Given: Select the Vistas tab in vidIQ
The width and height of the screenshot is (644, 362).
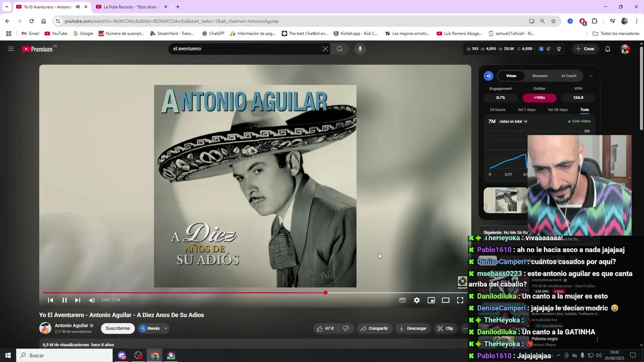Looking at the screenshot, I should 511,76.
